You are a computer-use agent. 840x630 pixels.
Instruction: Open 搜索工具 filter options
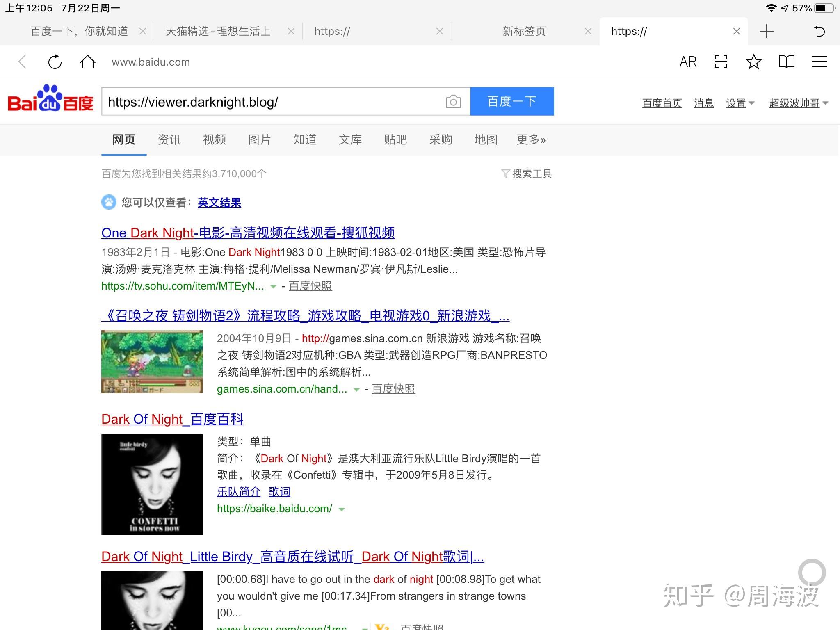(x=527, y=173)
